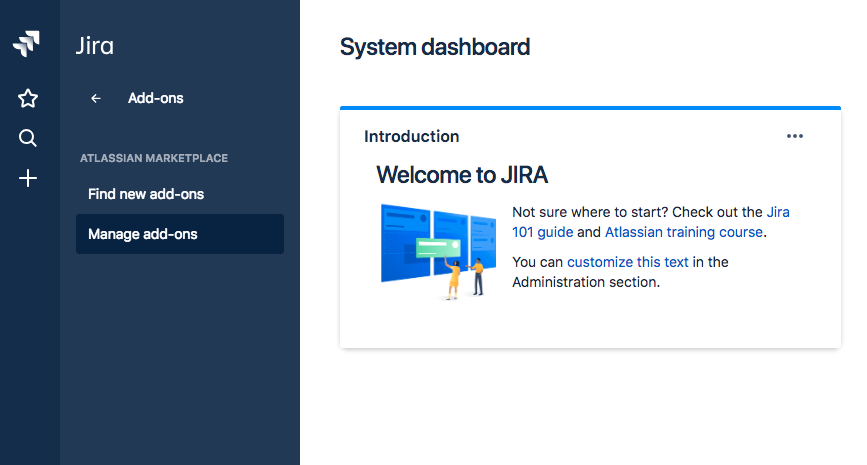The height and width of the screenshot is (465, 867).
Task: Click the Introduction gadget title
Action: (411, 137)
